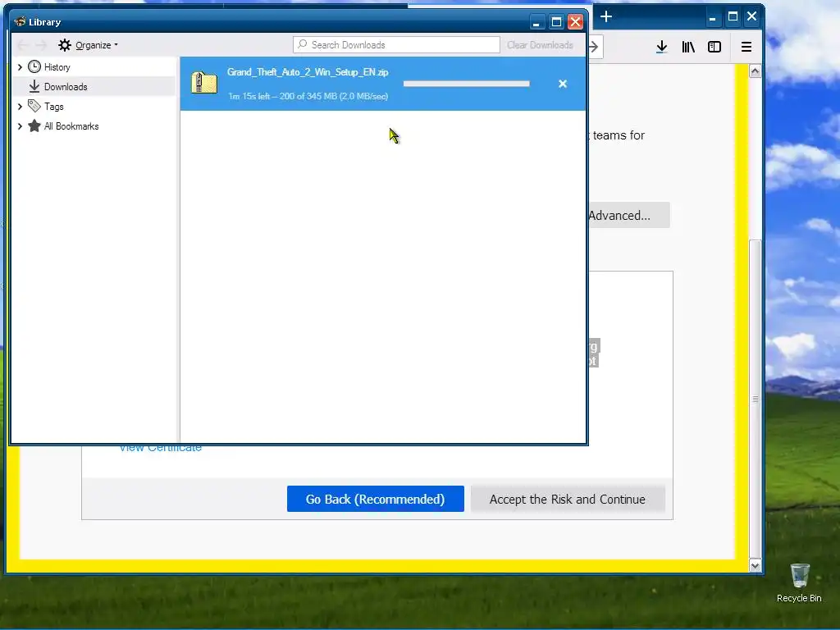Expand the History tree item

coord(20,67)
